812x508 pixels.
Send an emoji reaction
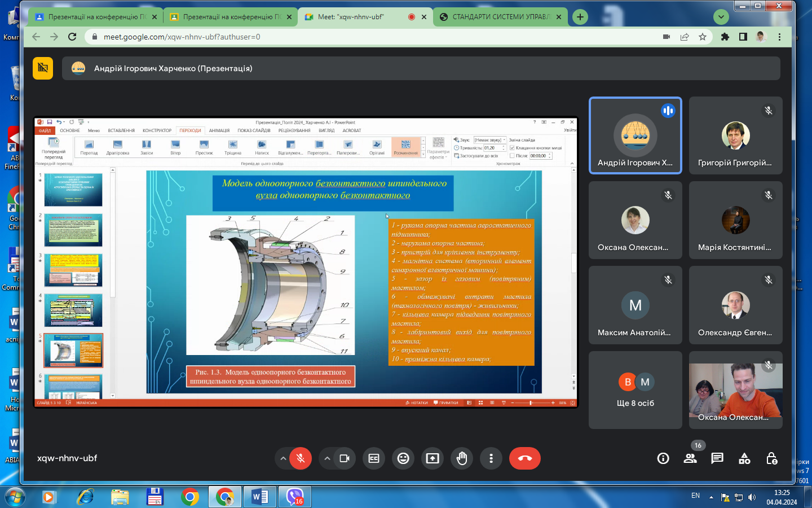[x=403, y=458]
